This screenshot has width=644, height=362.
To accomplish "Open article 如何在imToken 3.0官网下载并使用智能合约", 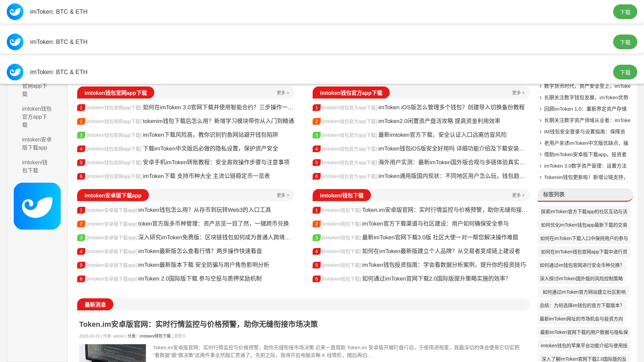I will tap(218, 107).
